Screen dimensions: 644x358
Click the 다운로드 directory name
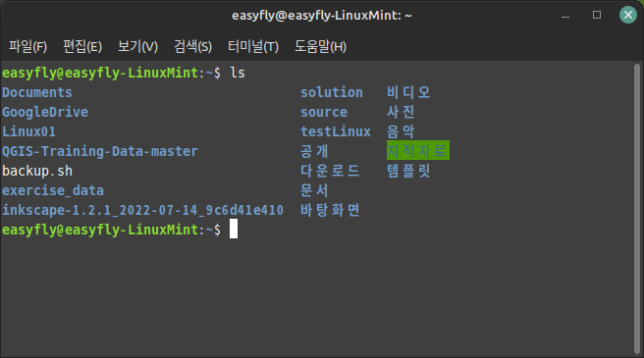tap(330, 171)
